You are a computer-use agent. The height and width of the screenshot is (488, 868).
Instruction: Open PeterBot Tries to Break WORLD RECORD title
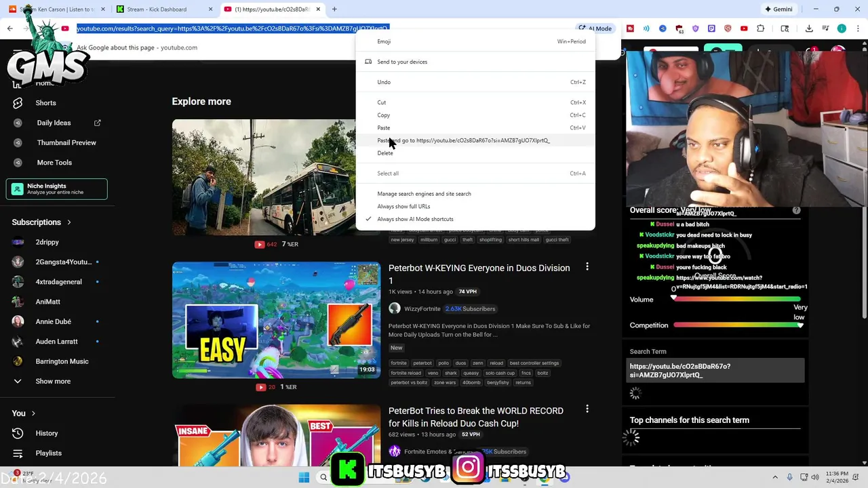pyautogui.click(x=475, y=417)
